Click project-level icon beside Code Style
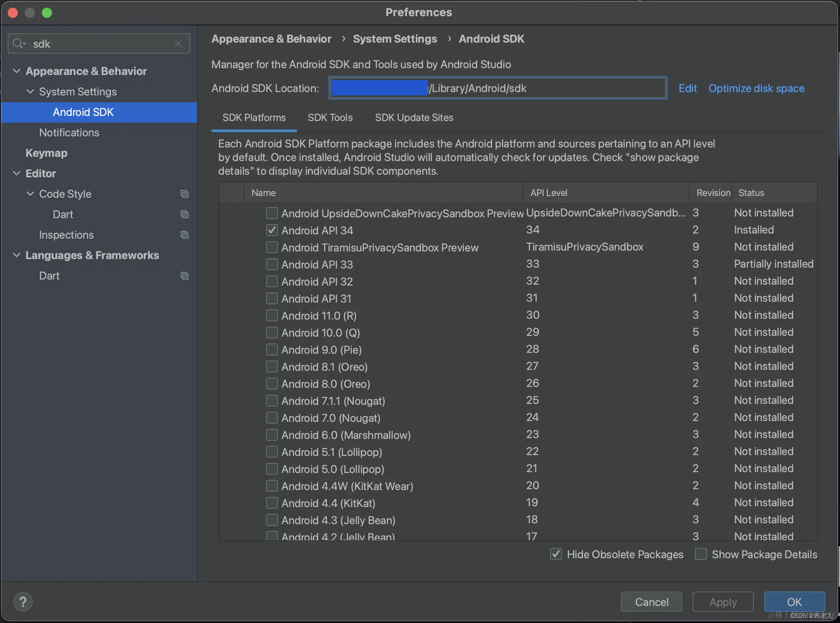This screenshot has height=623, width=840. (184, 194)
